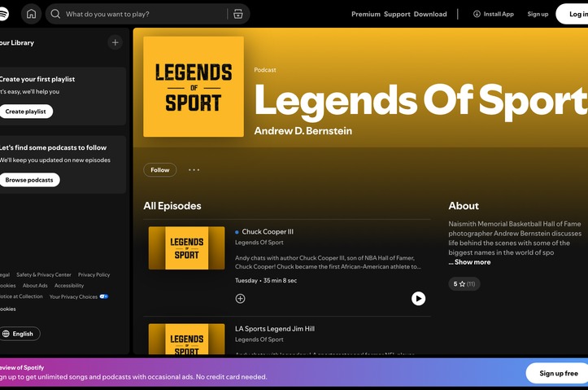Open the Premium link
The width and height of the screenshot is (588, 390).
coord(366,14)
